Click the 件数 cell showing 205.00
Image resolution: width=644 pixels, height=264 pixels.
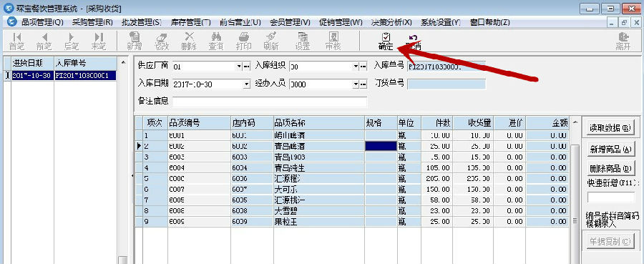(437, 178)
